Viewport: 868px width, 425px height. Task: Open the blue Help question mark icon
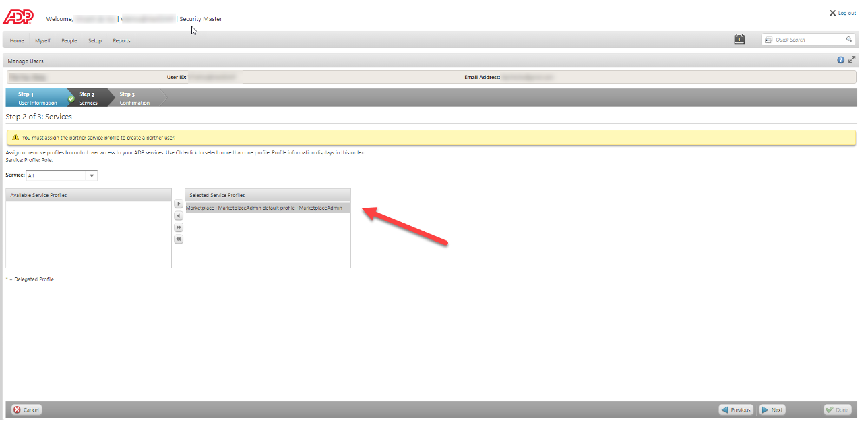(840, 60)
